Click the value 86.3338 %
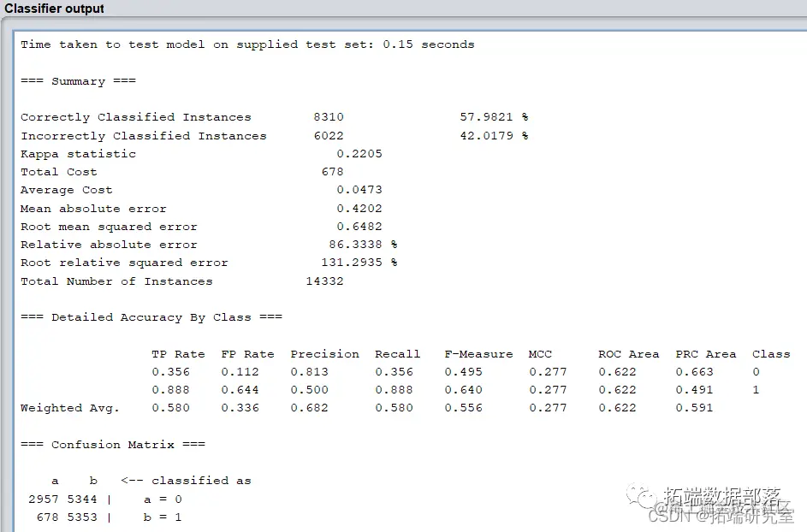Viewport: 807px width, 532px height. click(363, 245)
